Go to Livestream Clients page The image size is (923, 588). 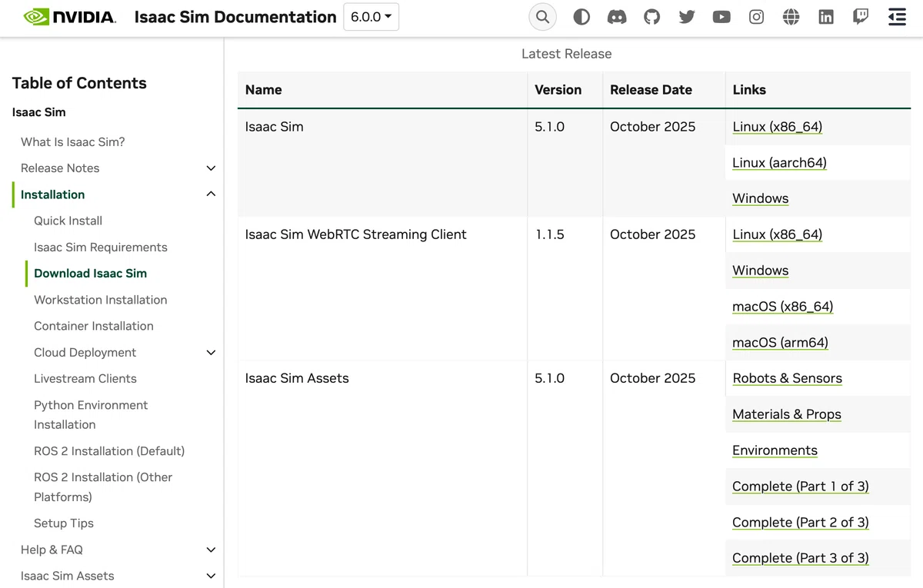[85, 379]
